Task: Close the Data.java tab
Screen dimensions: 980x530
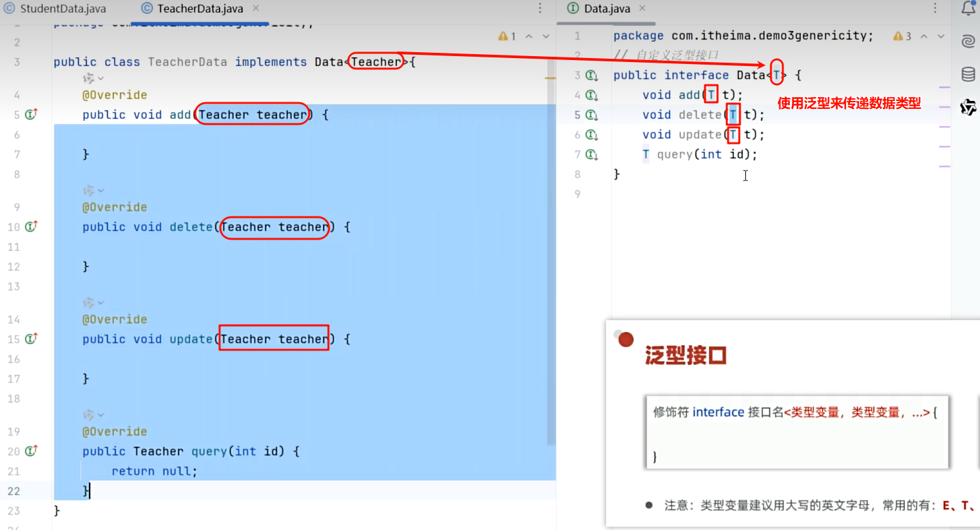Action: 642,9
